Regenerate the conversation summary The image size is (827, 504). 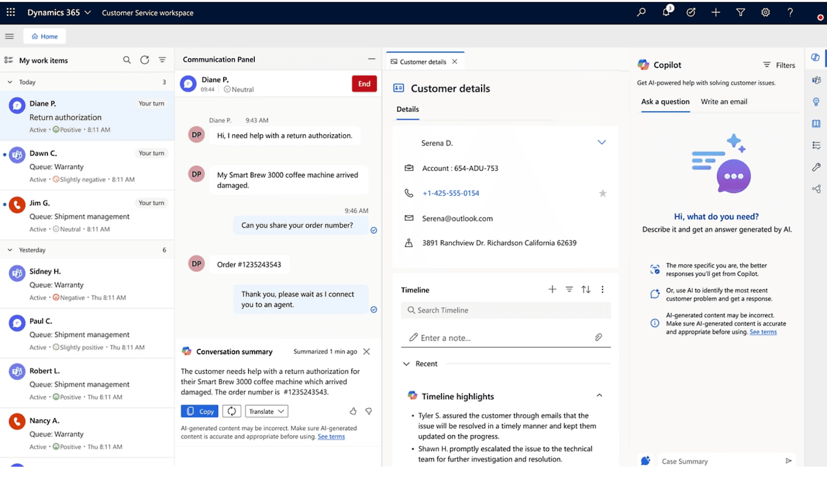point(232,411)
